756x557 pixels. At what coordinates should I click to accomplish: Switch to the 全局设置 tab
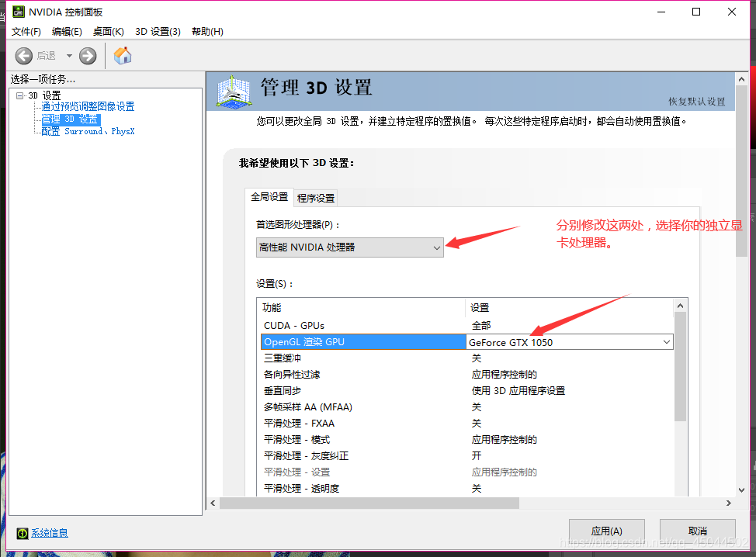pyautogui.click(x=269, y=197)
